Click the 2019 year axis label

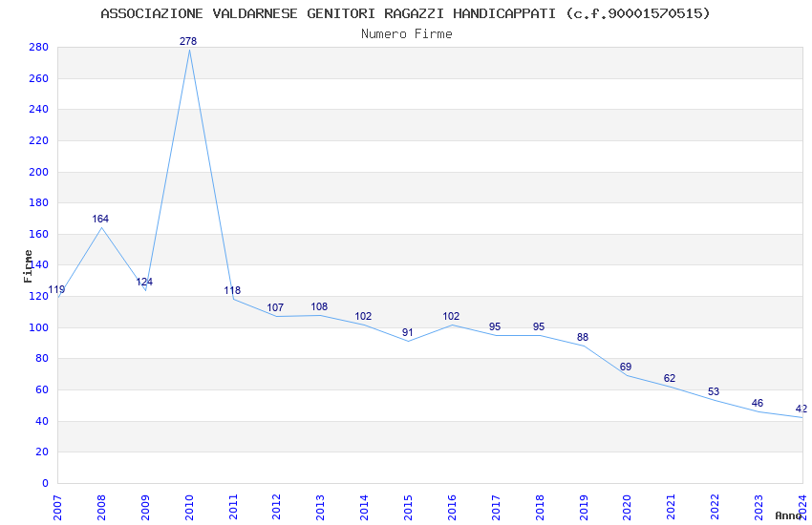coord(584,508)
